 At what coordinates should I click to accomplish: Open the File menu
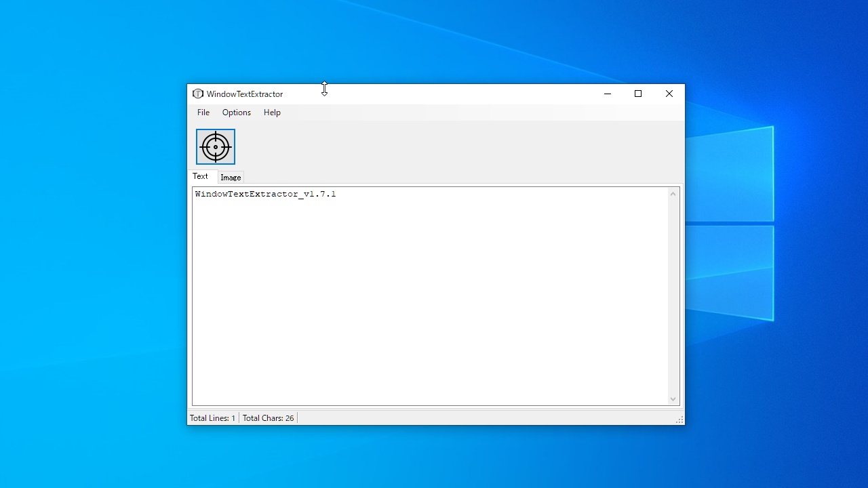click(203, 113)
